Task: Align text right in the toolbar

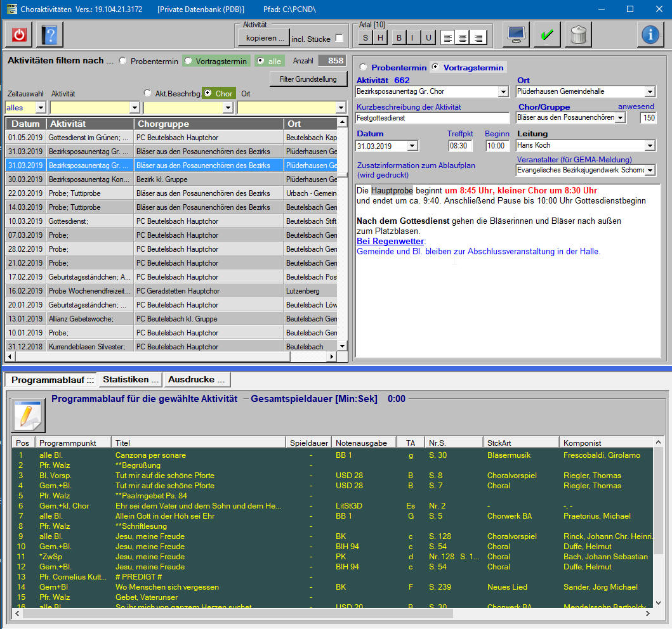Action: pyautogui.click(x=478, y=37)
